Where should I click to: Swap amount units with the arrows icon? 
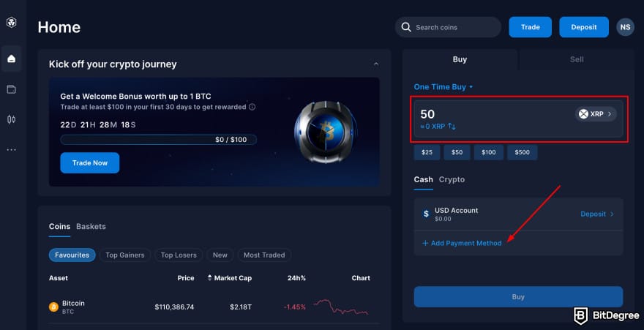click(x=452, y=127)
